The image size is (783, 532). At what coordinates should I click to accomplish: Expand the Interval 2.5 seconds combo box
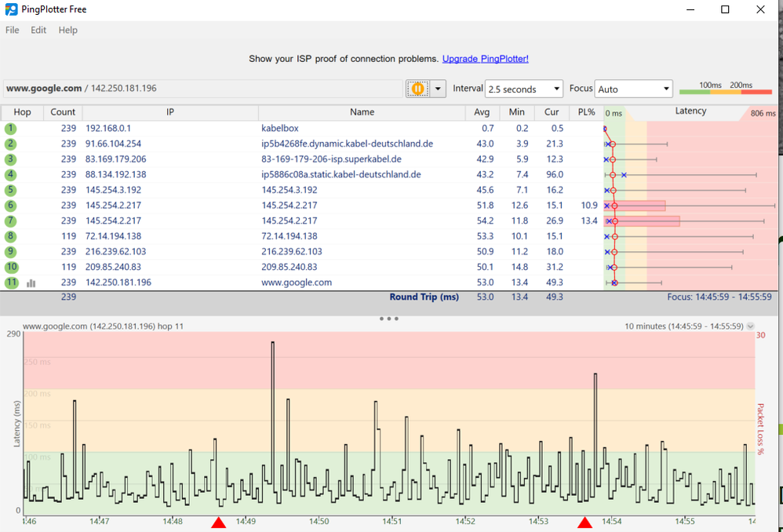(x=524, y=89)
